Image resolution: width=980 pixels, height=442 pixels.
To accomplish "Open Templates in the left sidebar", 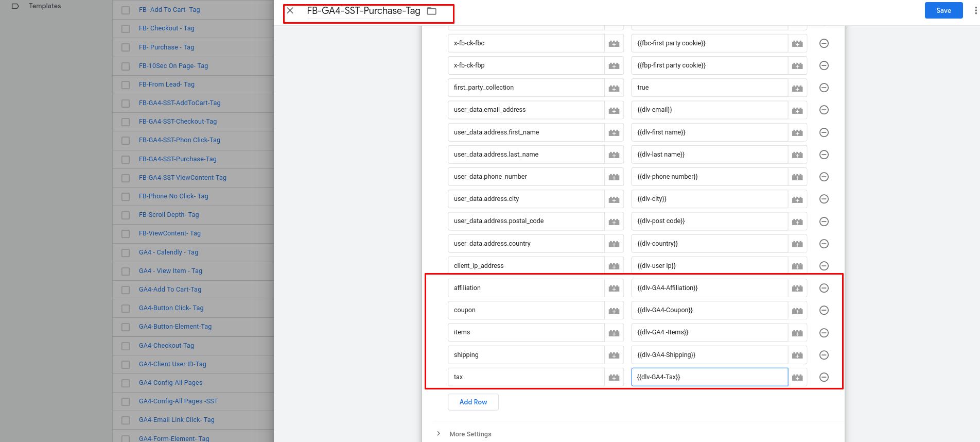I will coord(45,6).
